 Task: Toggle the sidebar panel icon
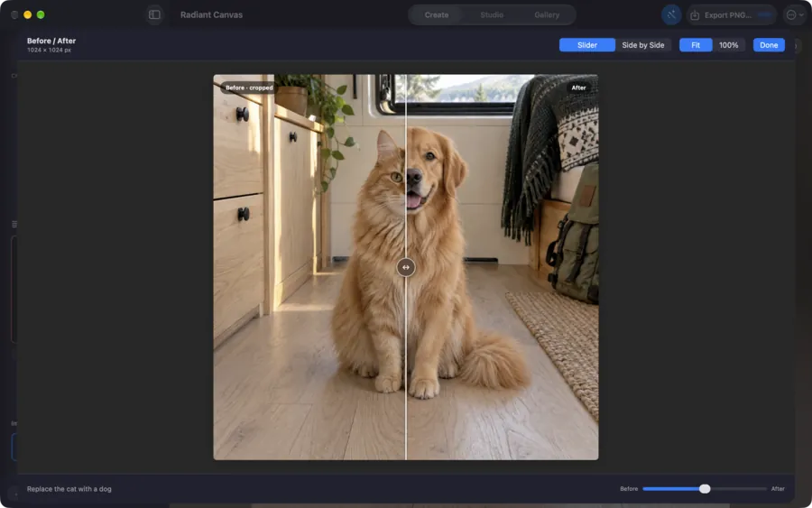pyautogui.click(x=154, y=15)
